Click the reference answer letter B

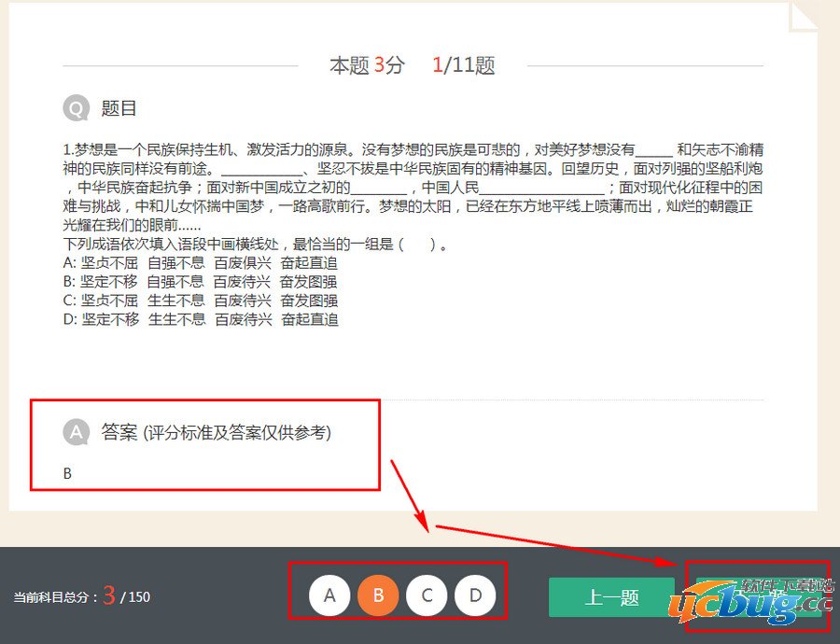(x=67, y=473)
